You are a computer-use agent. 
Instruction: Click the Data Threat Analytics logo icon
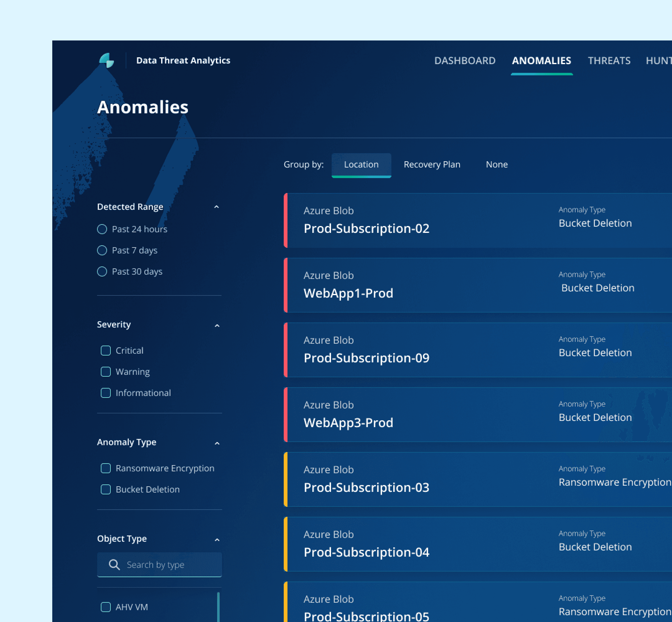coord(107,61)
